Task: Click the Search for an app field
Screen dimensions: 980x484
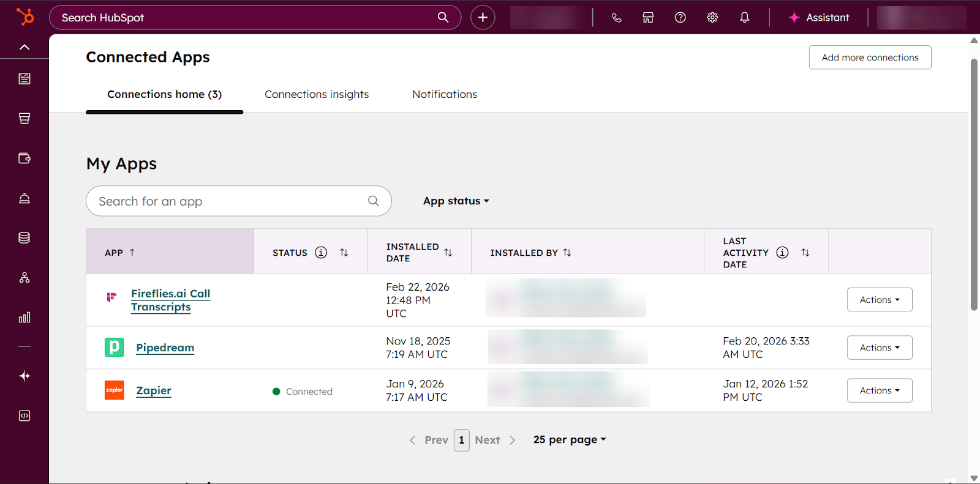Action: (x=239, y=201)
